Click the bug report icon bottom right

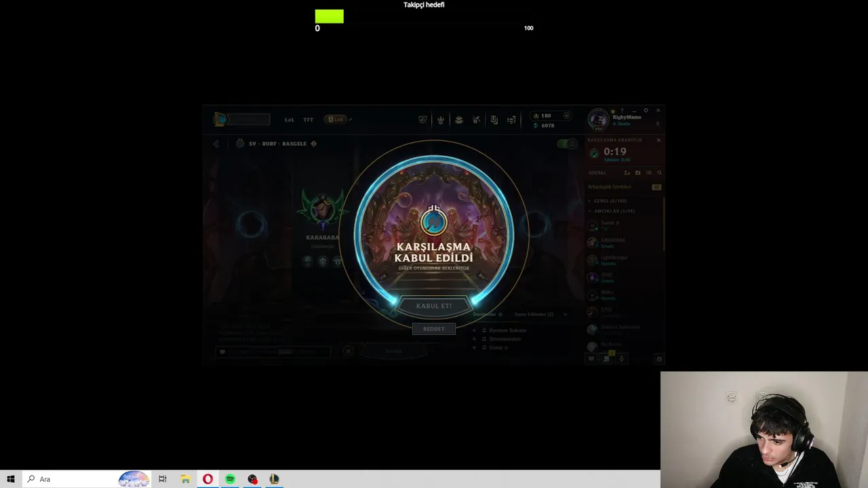pyautogui.click(x=659, y=359)
